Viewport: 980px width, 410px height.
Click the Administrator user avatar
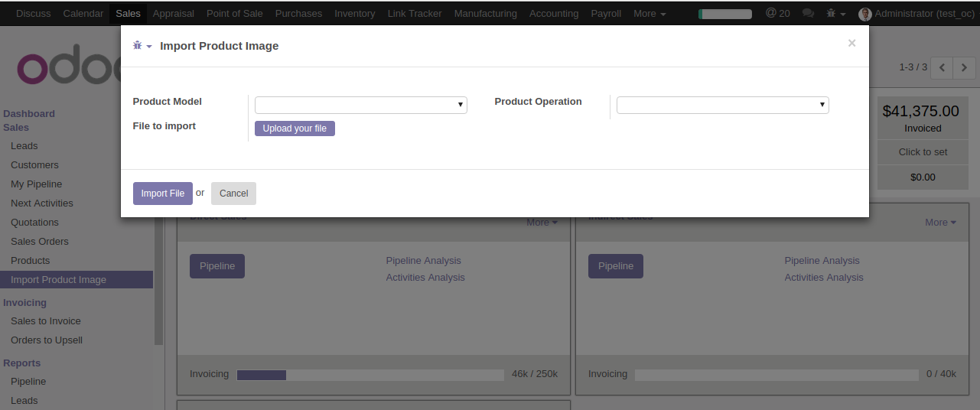[865, 14]
